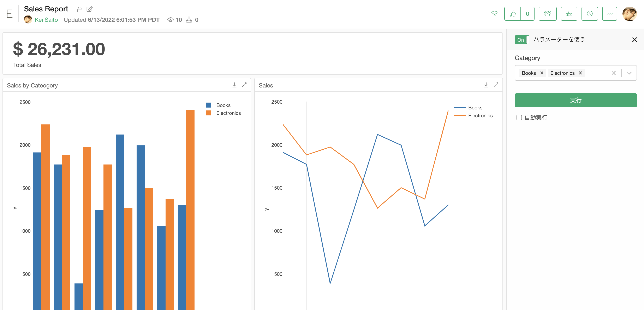Open the share with users icon
This screenshot has width=644, height=310.
[548, 14]
